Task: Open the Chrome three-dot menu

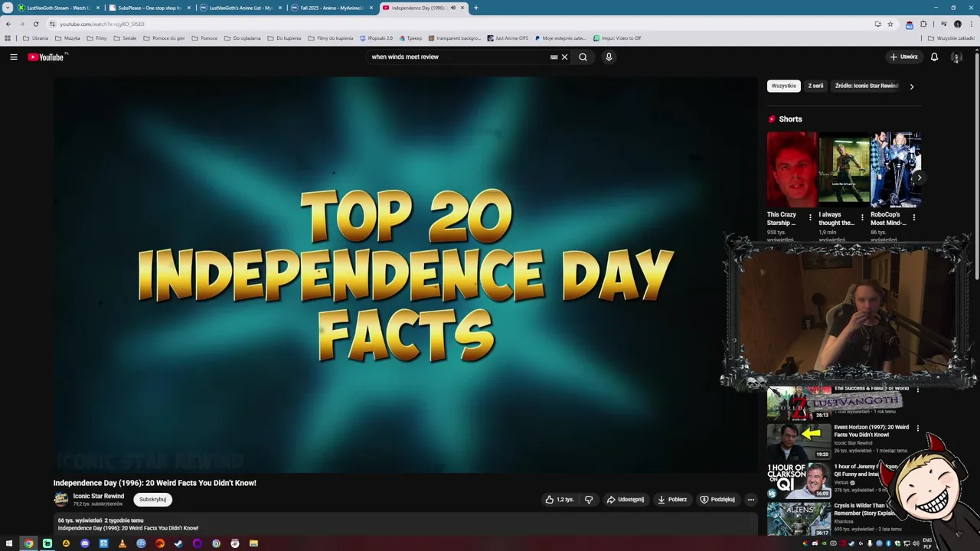Action: point(972,24)
